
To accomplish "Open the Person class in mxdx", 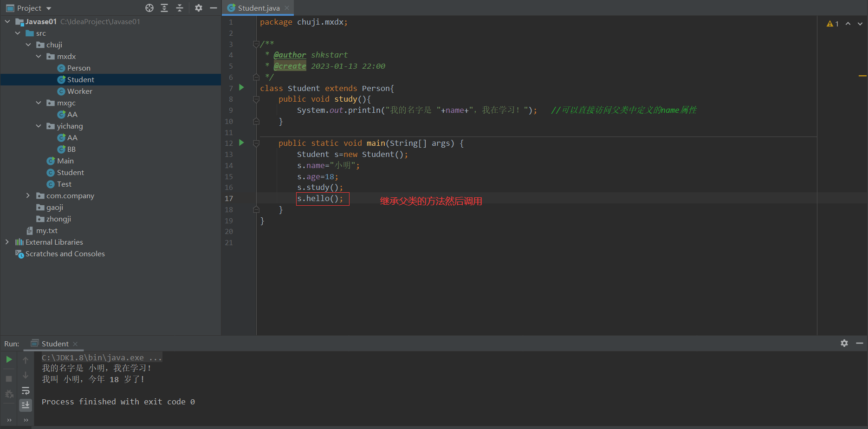I will pos(74,68).
